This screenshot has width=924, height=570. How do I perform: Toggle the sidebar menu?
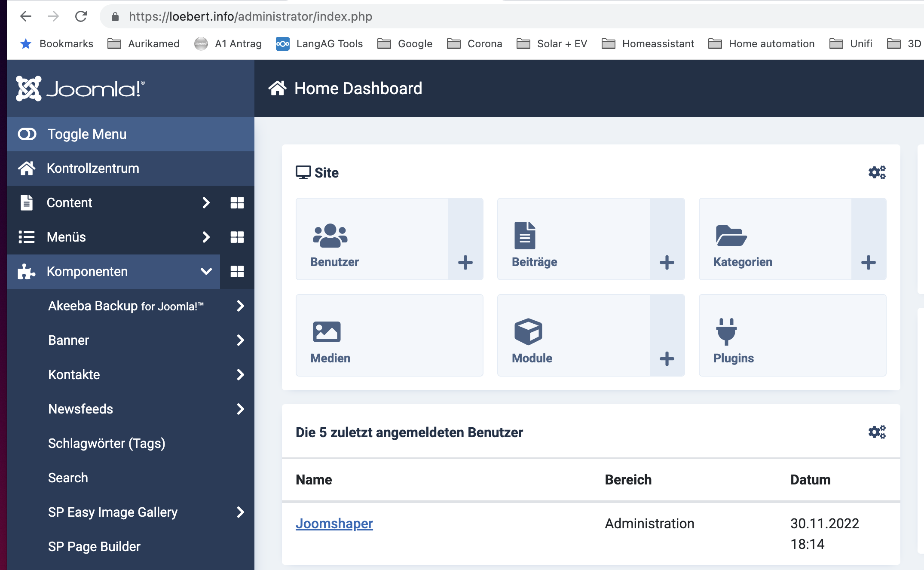coord(86,134)
